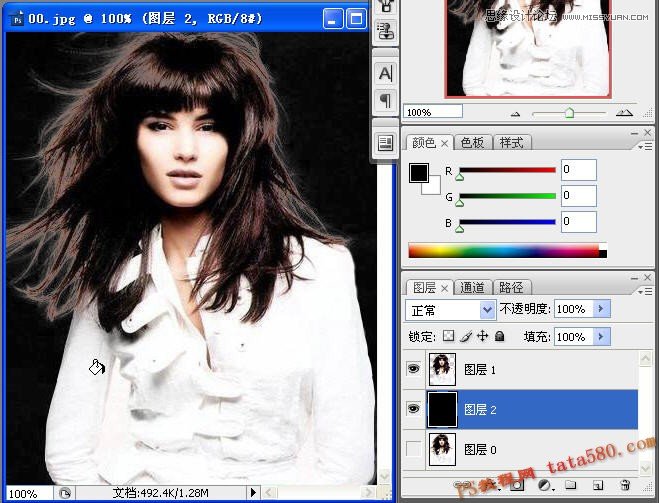This screenshot has width=659, height=503.
Task: Open the tool presets panel icon
Action: click(385, 32)
